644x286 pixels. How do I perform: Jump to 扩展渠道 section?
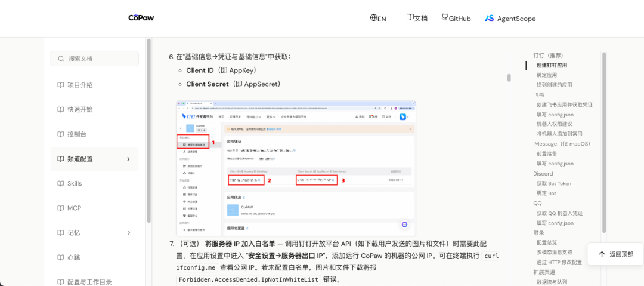tap(544, 272)
